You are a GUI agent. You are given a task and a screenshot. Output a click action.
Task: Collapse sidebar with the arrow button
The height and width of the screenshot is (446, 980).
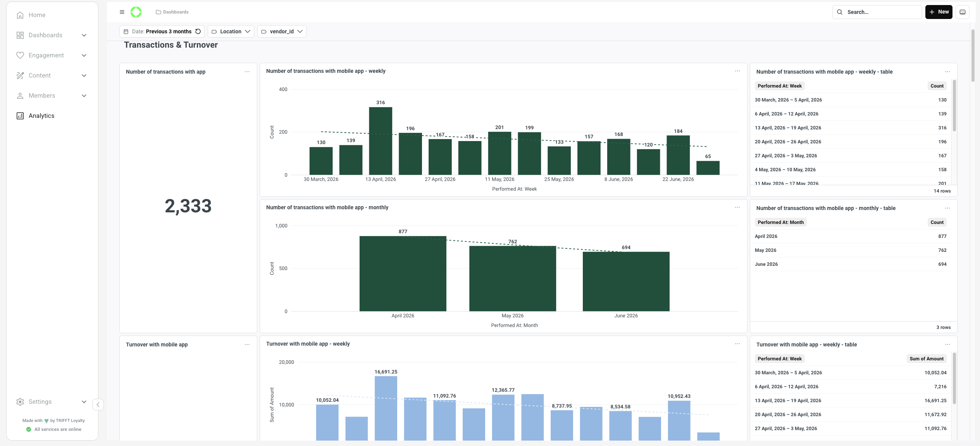pyautogui.click(x=98, y=405)
